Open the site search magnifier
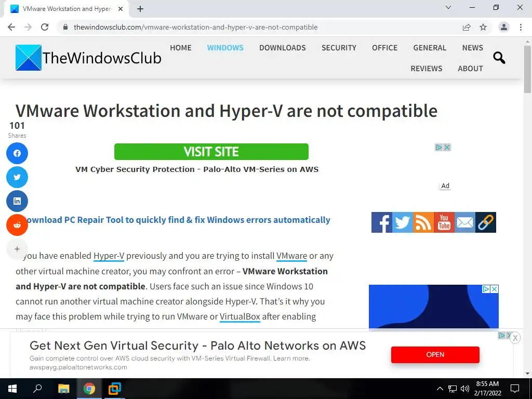Image resolution: width=532 pixels, height=399 pixels. click(x=499, y=58)
